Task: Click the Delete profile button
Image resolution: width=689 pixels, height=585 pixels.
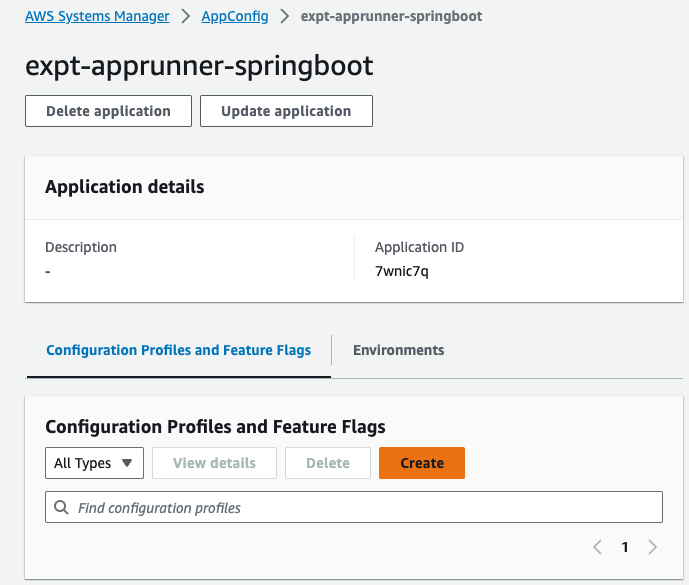Action: coord(328,463)
